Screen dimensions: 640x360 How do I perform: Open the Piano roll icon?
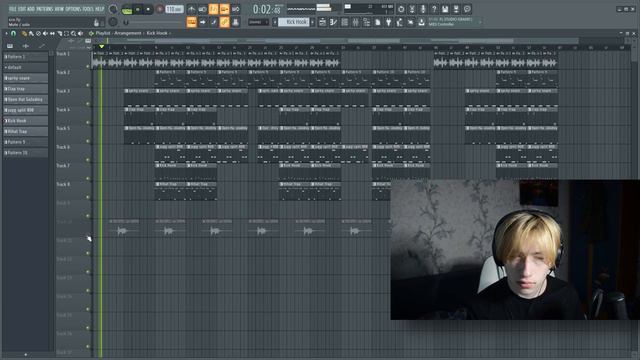(333, 22)
